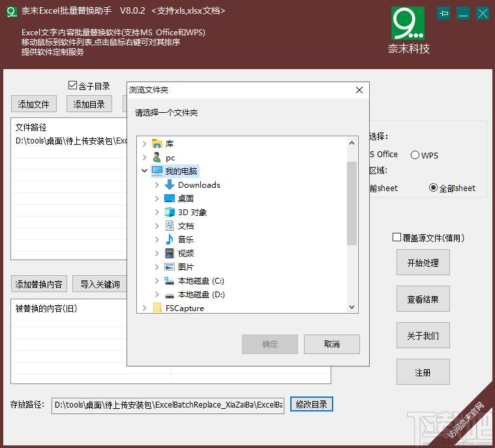Select the 本地磁盘 (D:) label
The height and width of the screenshot is (448, 495).
[201, 294]
